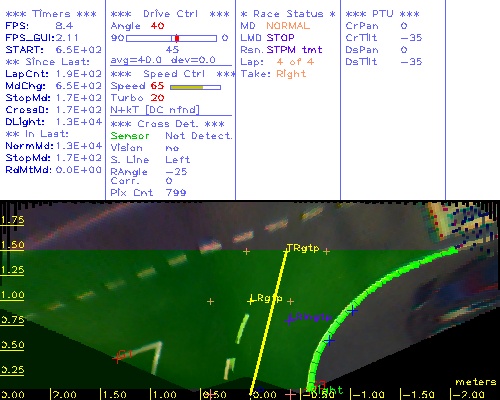Click the Drive Ctrl panel header
Image resolution: width=500 pixels, height=400 pixels.
(x=170, y=14)
